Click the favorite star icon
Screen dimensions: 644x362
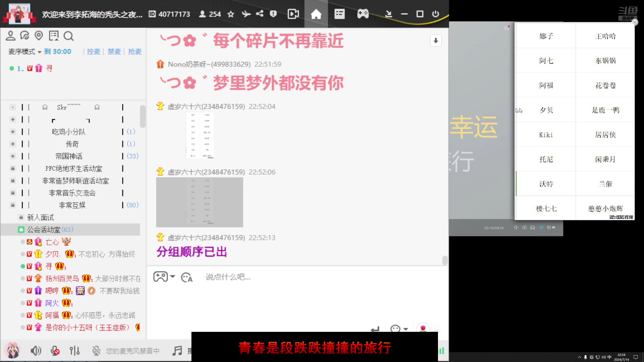coord(231,14)
